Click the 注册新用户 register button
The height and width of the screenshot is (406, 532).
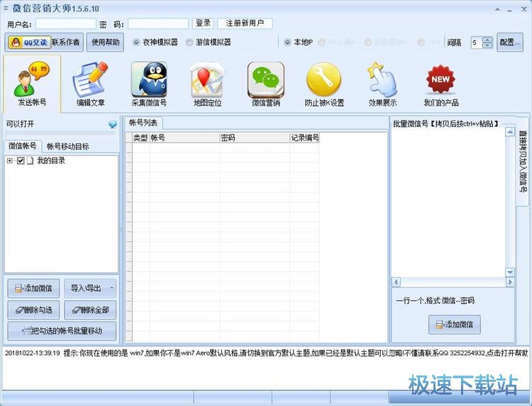[245, 23]
